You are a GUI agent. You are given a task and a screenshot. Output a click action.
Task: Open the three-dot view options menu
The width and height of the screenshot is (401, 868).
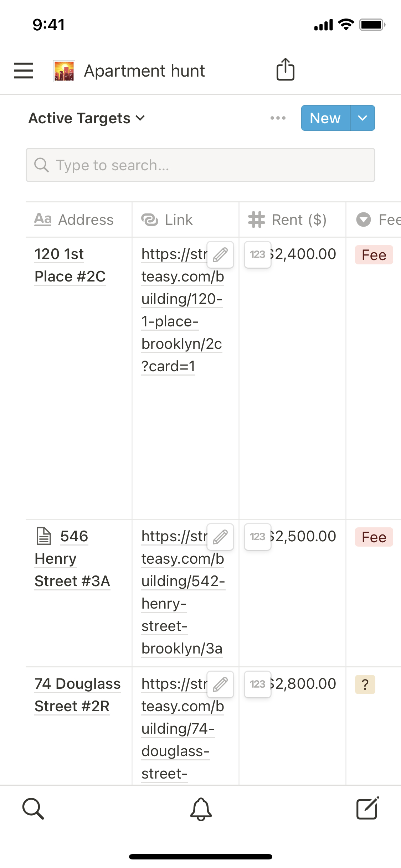coord(278,118)
